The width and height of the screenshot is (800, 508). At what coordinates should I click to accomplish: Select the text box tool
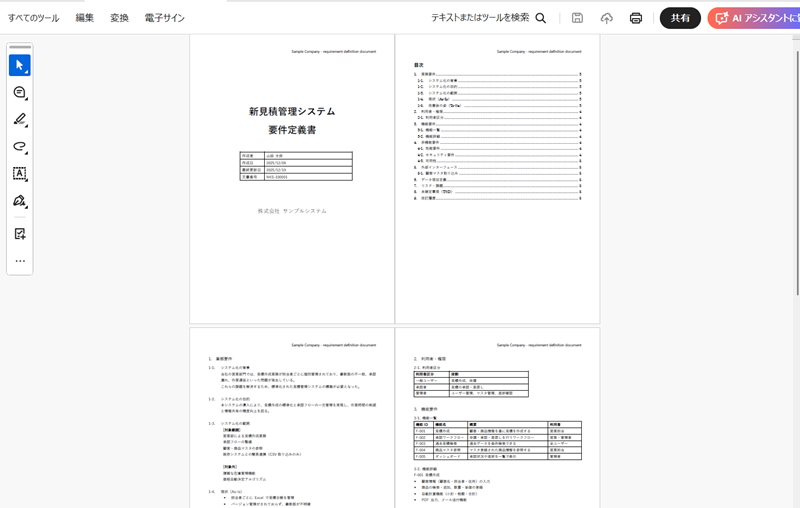20,173
